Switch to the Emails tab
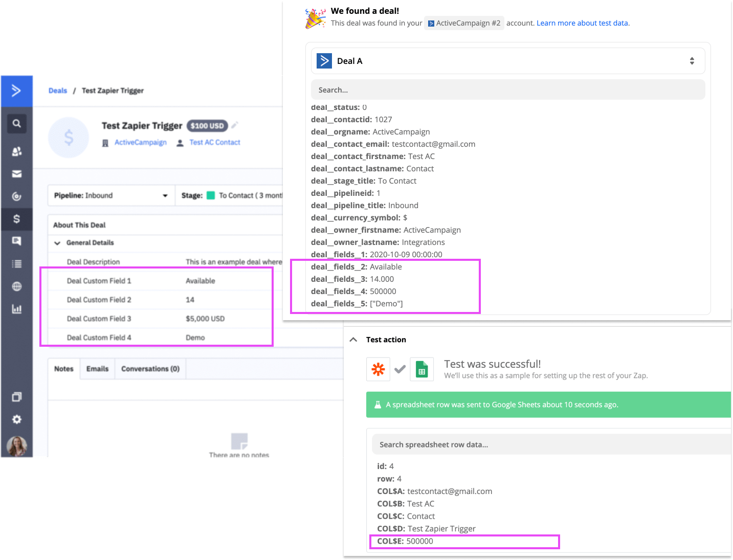 click(97, 369)
